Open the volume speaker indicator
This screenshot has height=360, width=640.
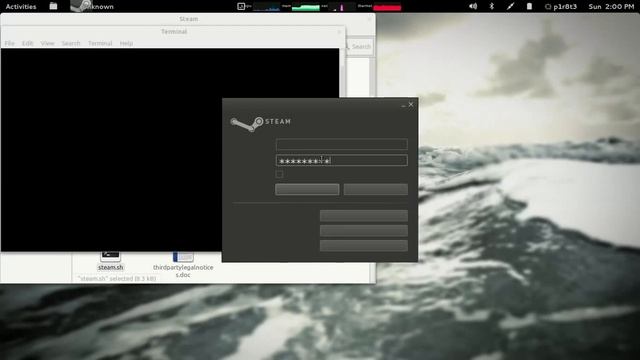click(x=473, y=6)
